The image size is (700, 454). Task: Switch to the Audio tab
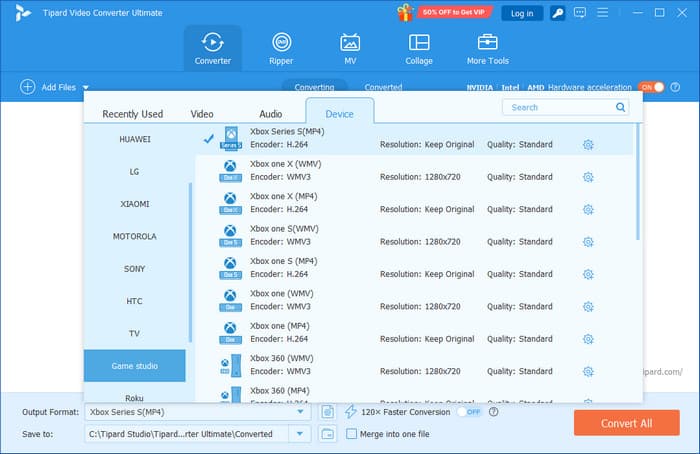pyautogui.click(x=271, y=114)
